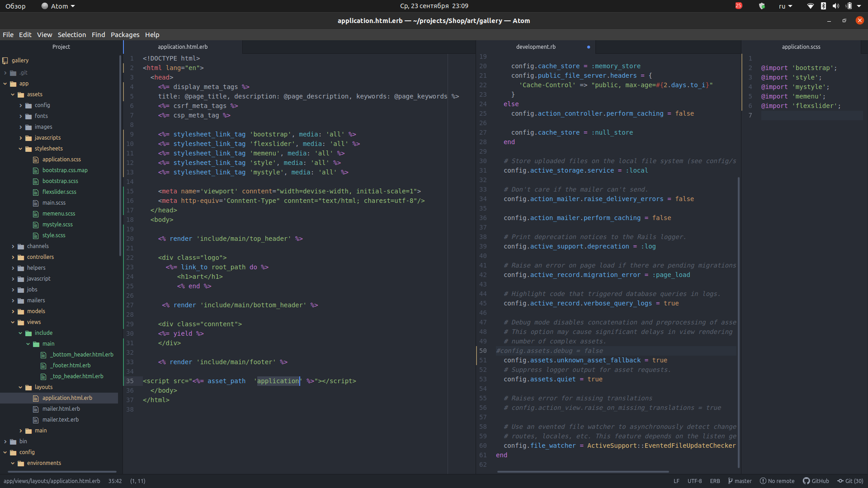
Task: Click the _bottom_header.html.erb file icon
Action: 44,355
